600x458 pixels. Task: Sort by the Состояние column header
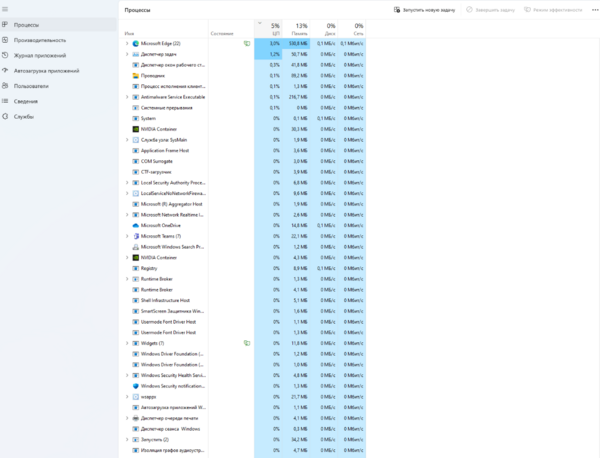tap(231, 29)
